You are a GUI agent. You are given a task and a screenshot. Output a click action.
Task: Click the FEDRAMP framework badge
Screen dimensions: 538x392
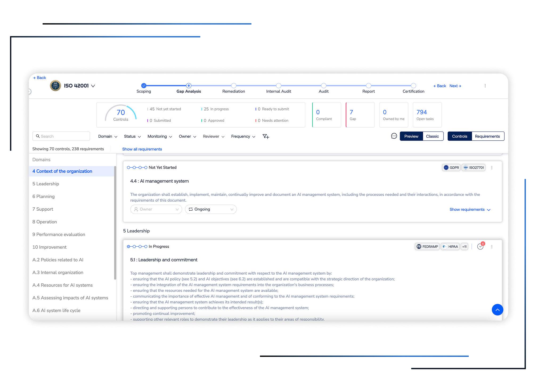(x=427, y=247)
